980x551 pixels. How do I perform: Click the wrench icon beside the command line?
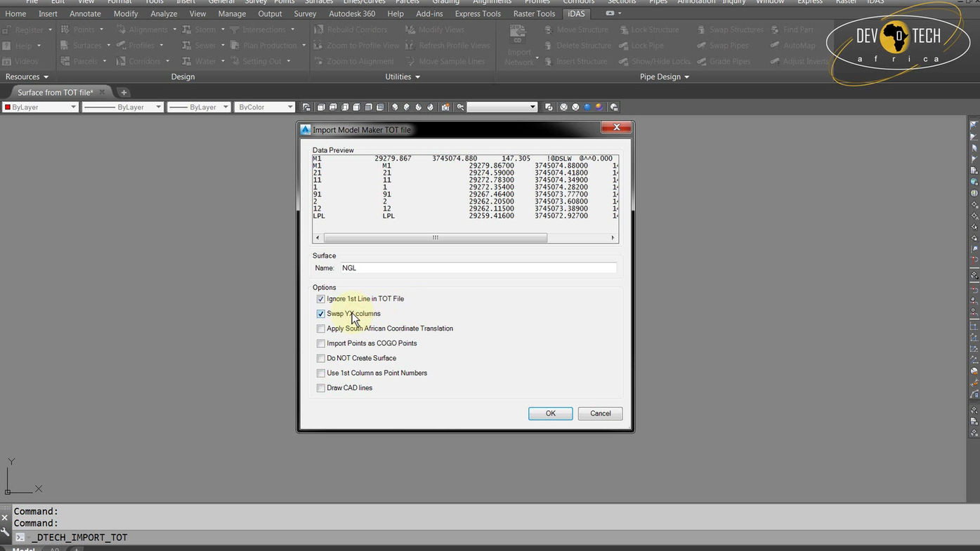[6, 531]
